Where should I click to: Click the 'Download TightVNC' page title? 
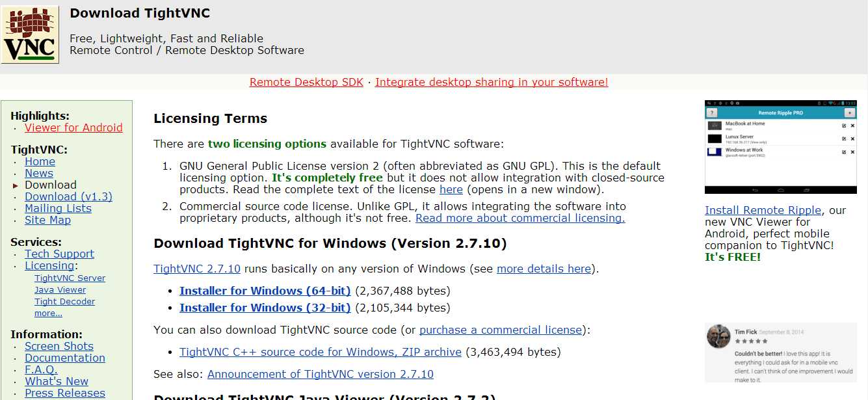(140, 13)
